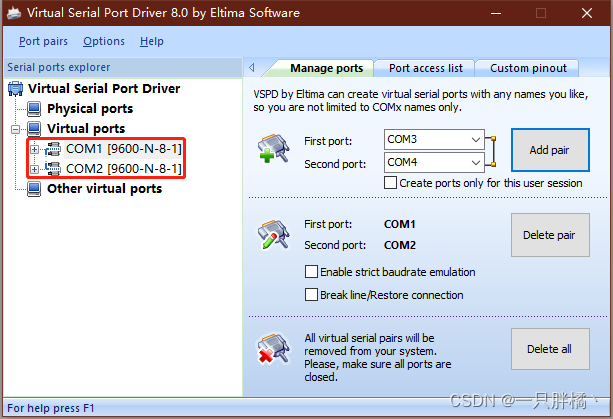Click the Serial ports explorer panel header
The image size is (613, 419).
[122, 67]
